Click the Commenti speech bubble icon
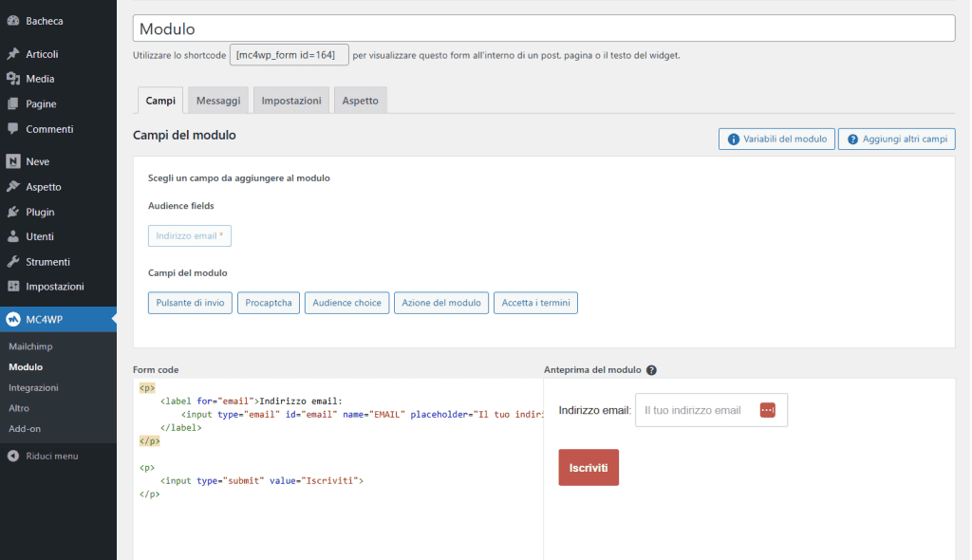972x560 pixels. 13,128
